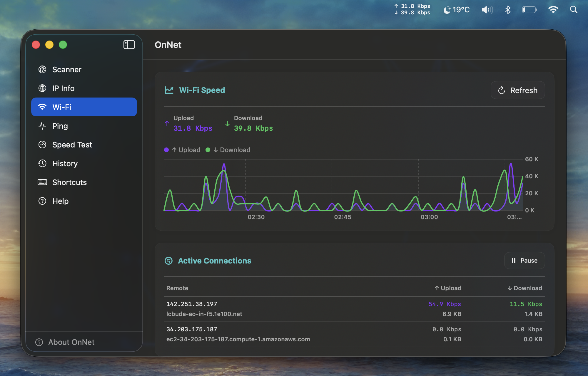This screenshot has width=588, height=376.
Task: Sort connections by Download column
Action: coord(525,288)
